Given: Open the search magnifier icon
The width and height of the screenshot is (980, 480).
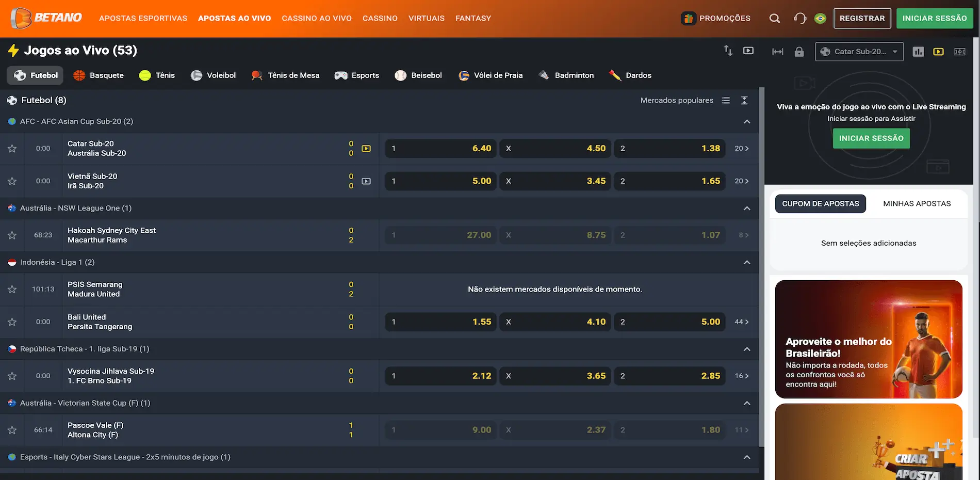Looking at the screenshot, I should (x=774, y=19).
